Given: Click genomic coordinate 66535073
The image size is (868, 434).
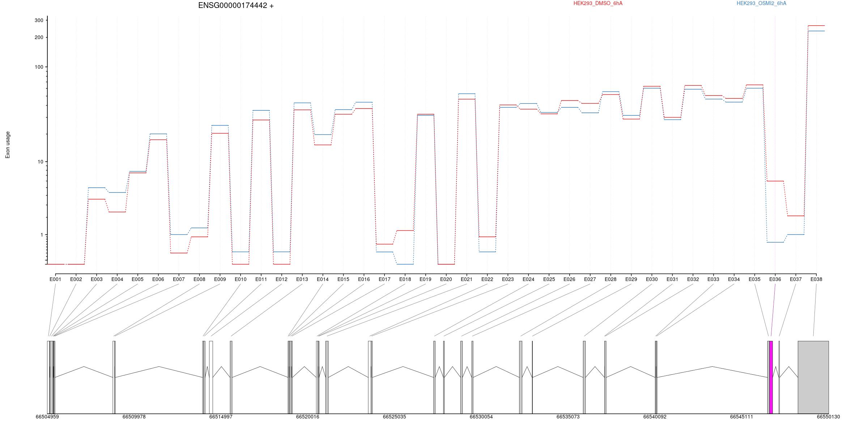Looking at the screenshot, I should (568, 417).
